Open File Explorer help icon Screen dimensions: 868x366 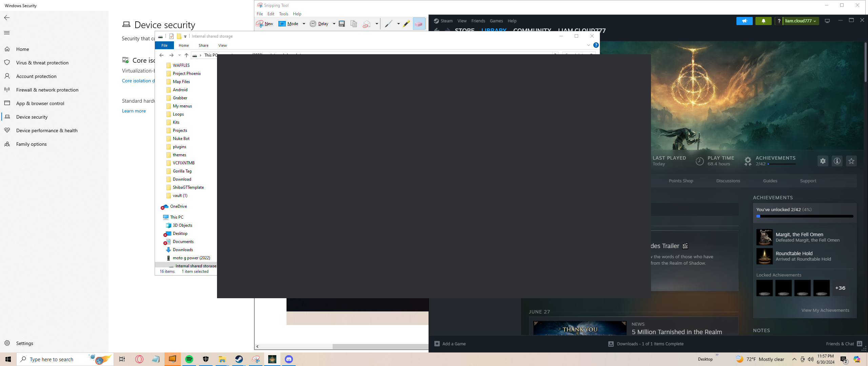596,45
